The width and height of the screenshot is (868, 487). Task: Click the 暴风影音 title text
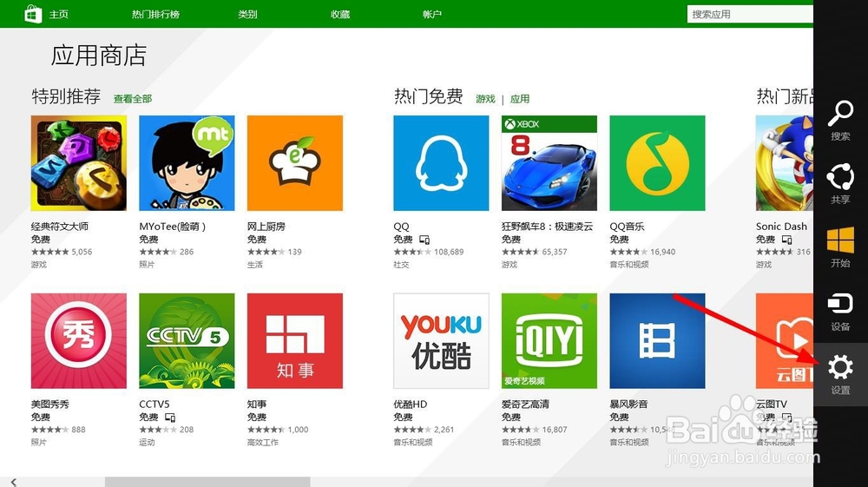tap(628, 404)
